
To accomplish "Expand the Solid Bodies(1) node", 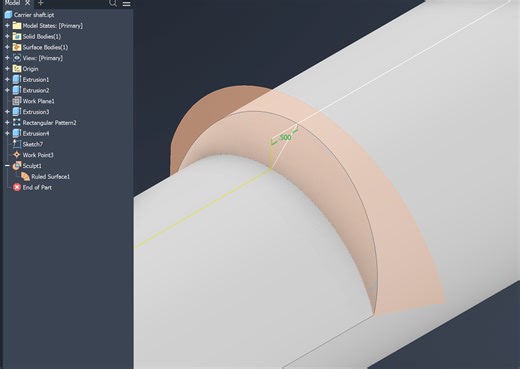I will point(7,36).
